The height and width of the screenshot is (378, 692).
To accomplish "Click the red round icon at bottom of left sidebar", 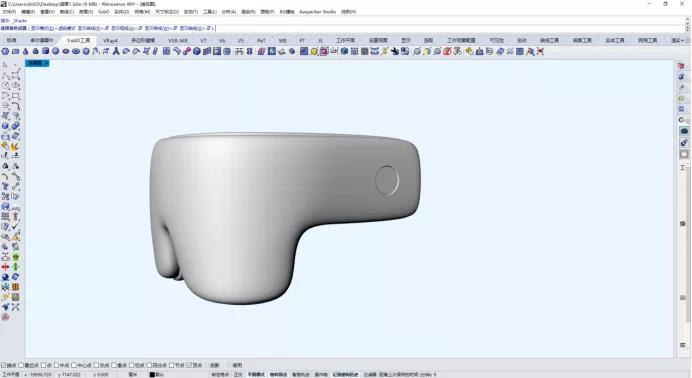I will coord(5,317).
